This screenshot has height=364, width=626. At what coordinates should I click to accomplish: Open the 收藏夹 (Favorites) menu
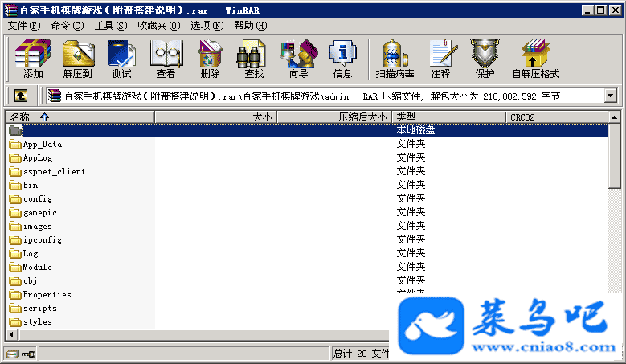coord(159,26)
